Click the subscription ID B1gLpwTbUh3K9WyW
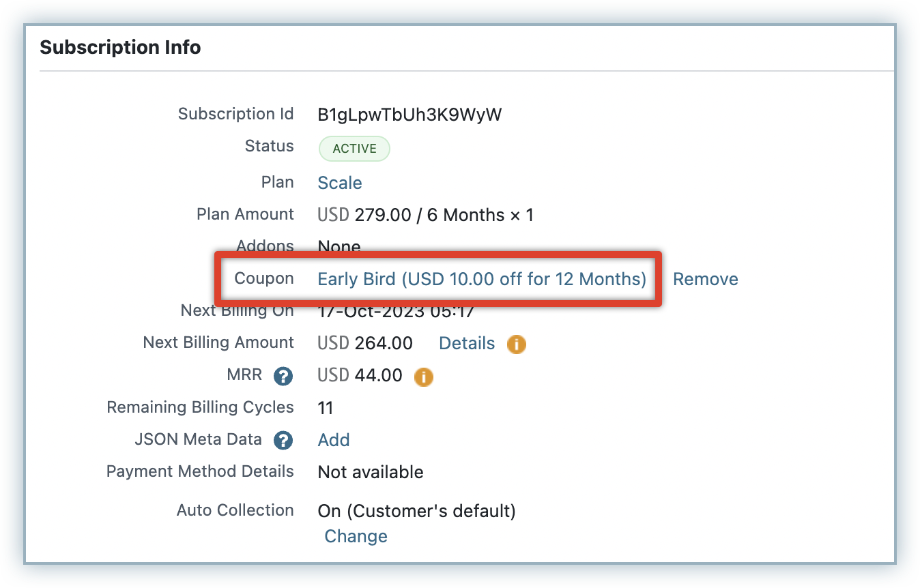The height and width of the screenshot is (588, 920). [x=409, y=115]
